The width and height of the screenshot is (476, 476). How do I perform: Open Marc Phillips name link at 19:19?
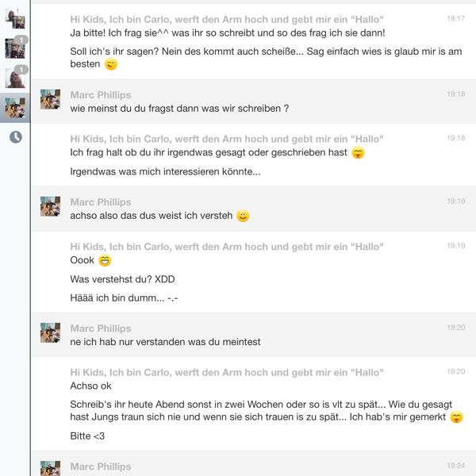pyautogui.click(x=101, y=202)
